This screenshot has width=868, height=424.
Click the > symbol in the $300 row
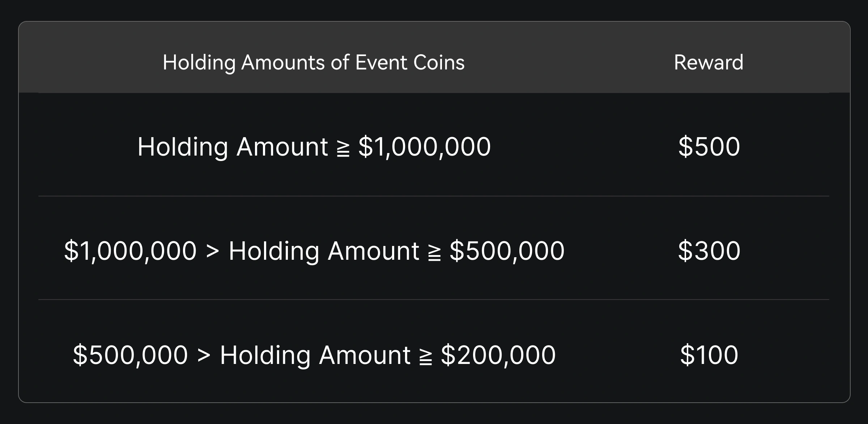click(x=213, y=251)
